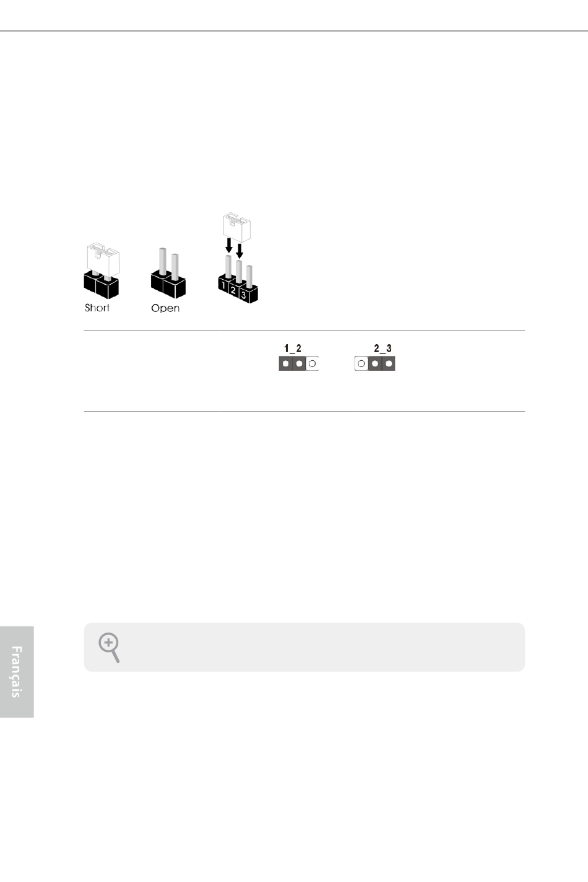Click pin base numbered 2
Image resolution: width=588 pixels, height=882 pixels.
[234, 290]
